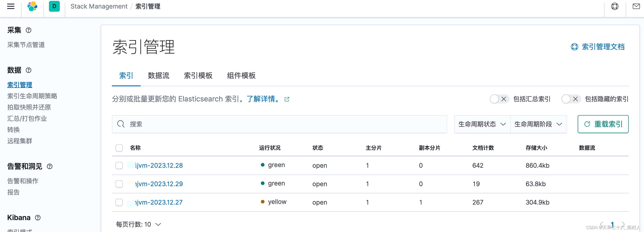Screen dimensions: 644x232
Task: Open 远程集群 in sidebar
Action: [x=20, y=141]
